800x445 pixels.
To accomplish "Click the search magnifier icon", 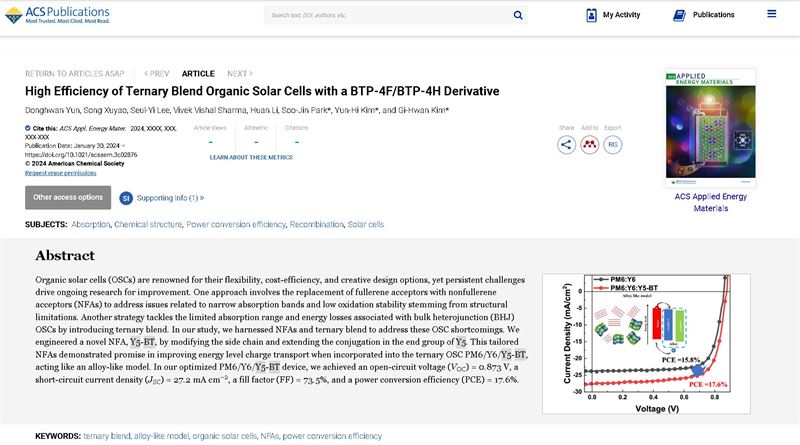I will pyautogui.click(x=518, y=15).
